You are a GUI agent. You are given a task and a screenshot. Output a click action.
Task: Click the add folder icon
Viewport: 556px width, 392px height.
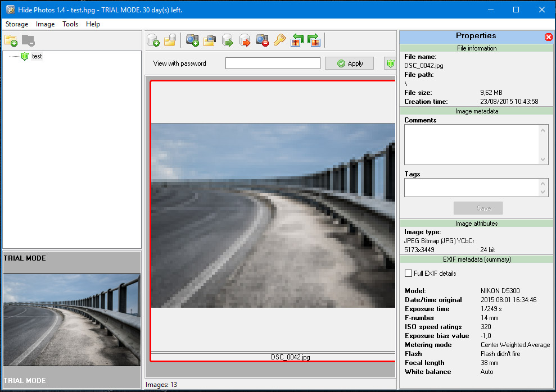pos(11,40)
